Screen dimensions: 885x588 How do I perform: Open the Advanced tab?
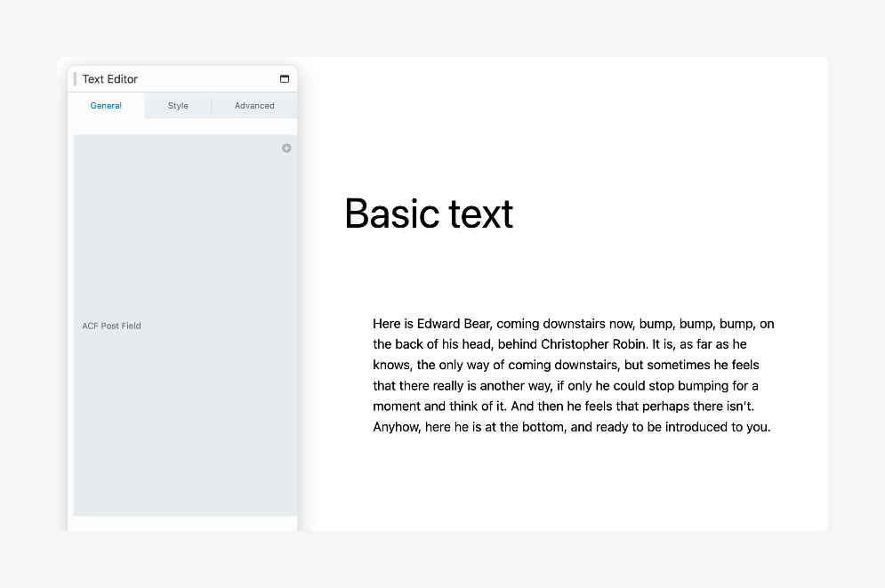(x=254, y=106)
